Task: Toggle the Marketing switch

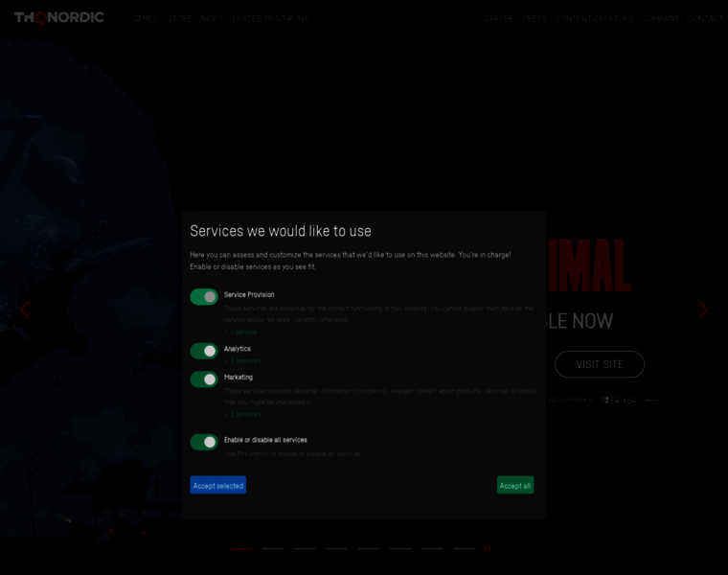Action: click(204, 379)
